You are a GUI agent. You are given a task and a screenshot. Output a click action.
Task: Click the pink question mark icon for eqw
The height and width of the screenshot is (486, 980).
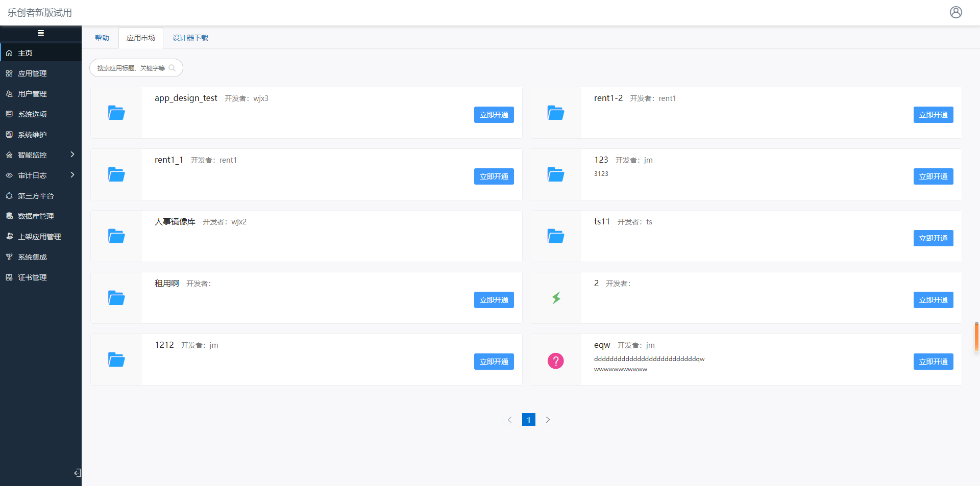click(556, 361)
